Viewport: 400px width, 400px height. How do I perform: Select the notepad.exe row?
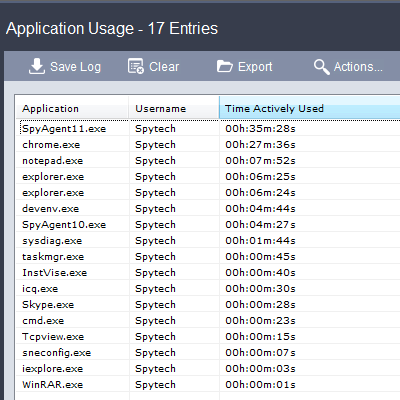coord(208,161)
